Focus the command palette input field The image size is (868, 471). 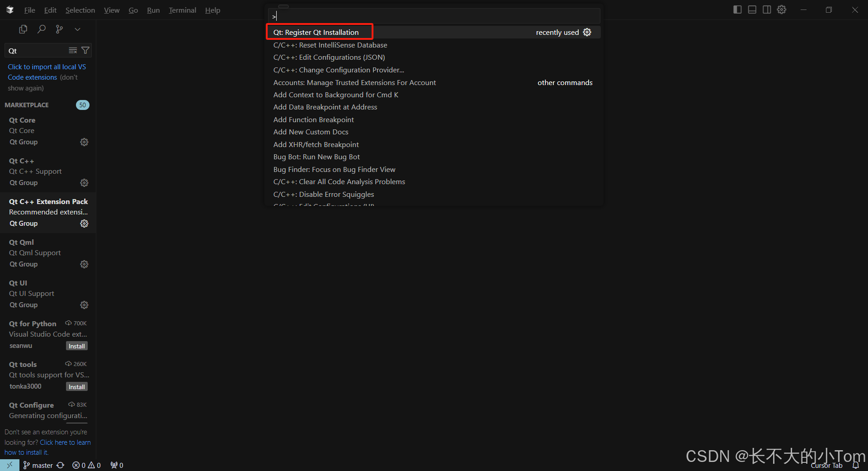click(434, 16)
